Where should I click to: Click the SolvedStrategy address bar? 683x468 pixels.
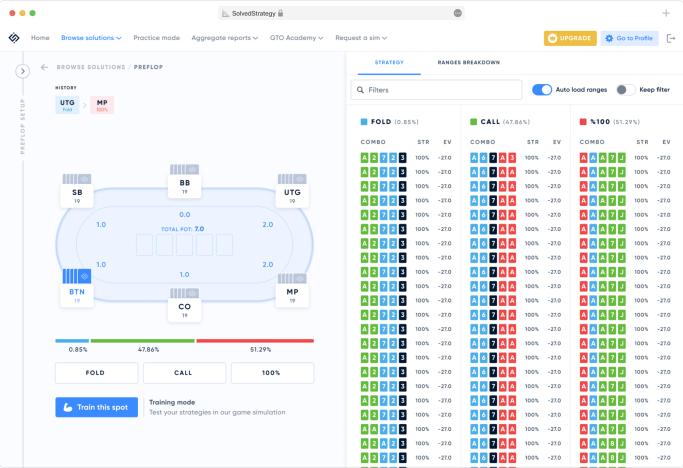(341, 13)
